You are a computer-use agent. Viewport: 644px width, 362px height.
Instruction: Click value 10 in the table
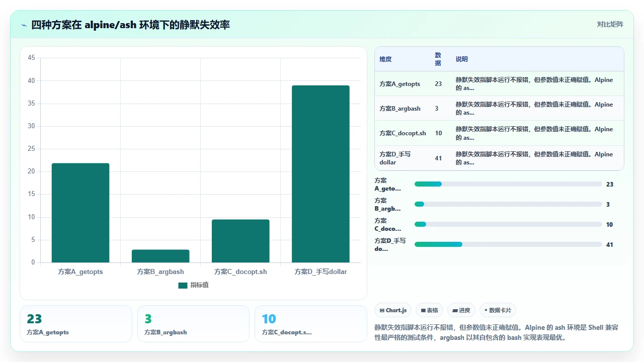pyautogui.click(x=438, y=133)
